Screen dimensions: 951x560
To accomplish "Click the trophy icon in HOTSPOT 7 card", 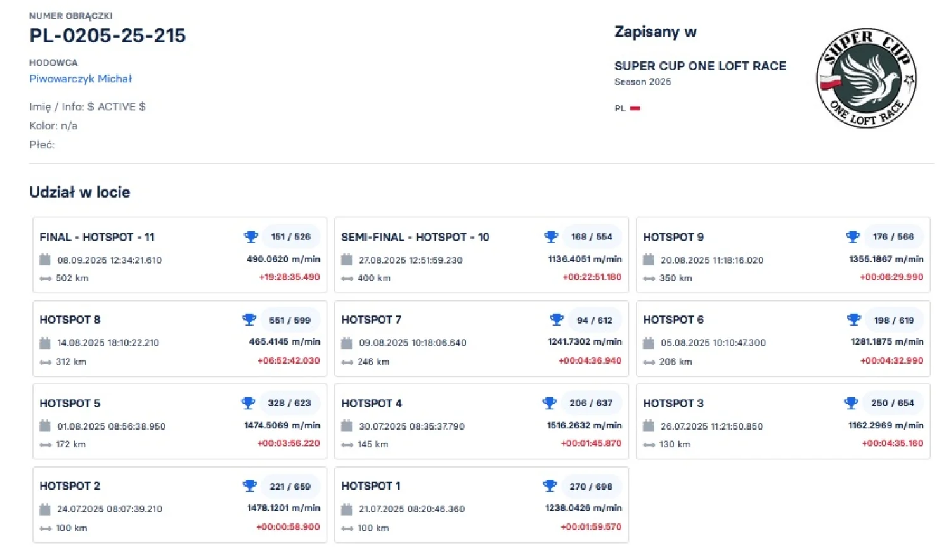I will point(557,320).
